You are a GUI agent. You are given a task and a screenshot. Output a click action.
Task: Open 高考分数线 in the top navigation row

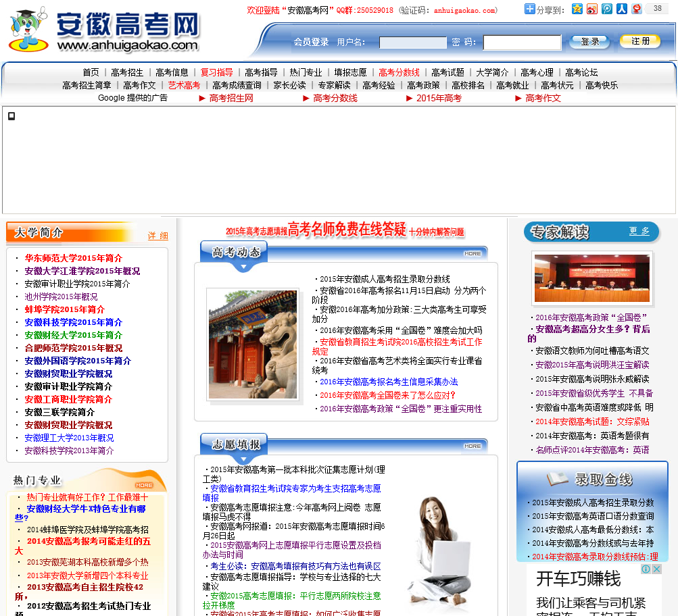[x=399, y=72]
